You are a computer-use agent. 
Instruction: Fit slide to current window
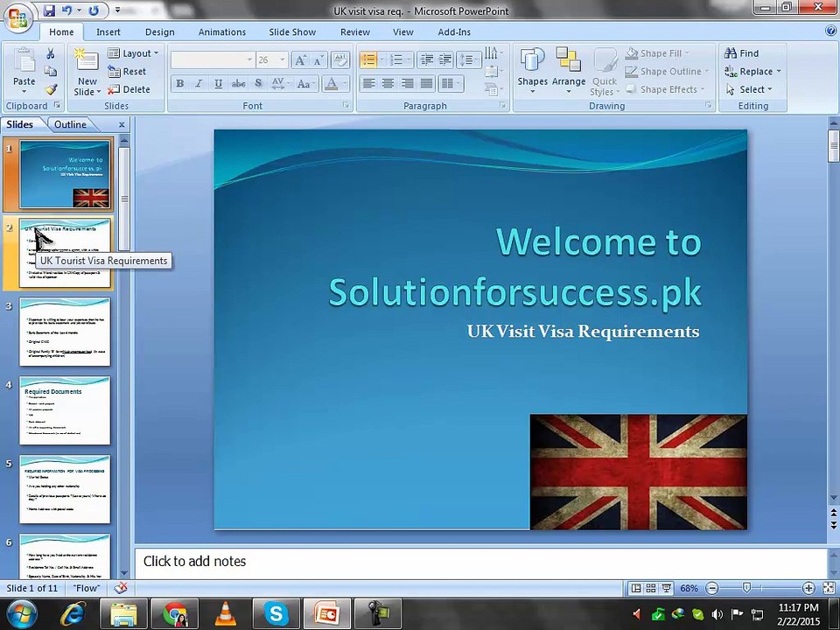click(x=829, y=588)
